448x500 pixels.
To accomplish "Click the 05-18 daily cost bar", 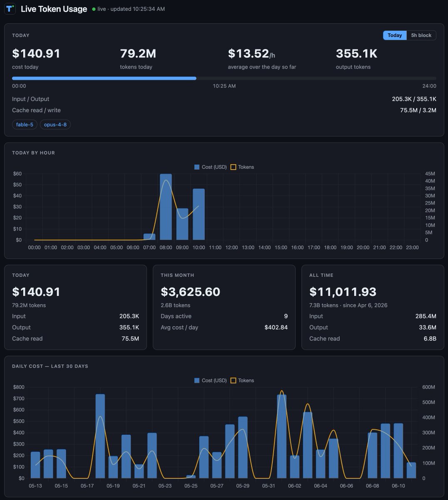I will pos(100,436).
